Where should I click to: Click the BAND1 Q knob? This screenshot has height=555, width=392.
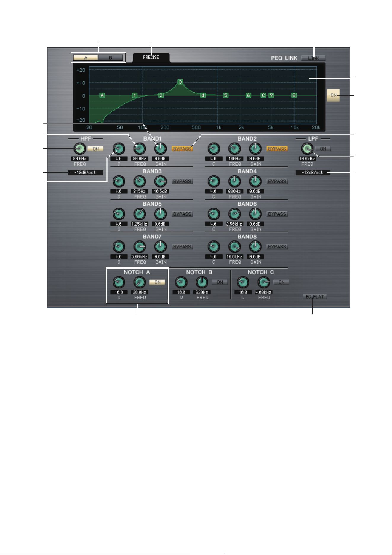(x=119, y=149)
